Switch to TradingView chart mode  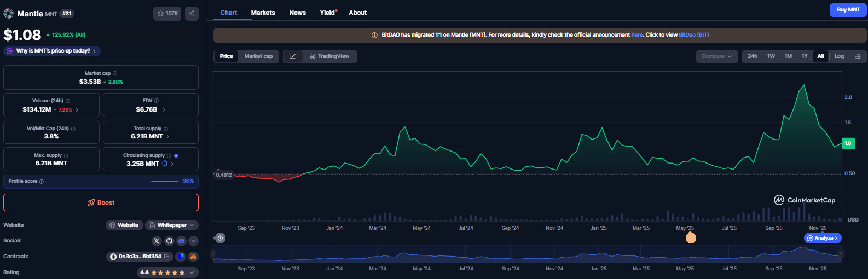[329, 56]
